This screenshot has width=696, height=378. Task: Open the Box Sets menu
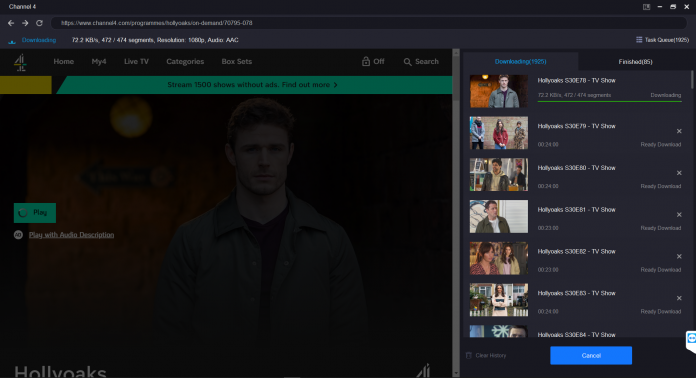pyautogui.click(x=237, y=62)
